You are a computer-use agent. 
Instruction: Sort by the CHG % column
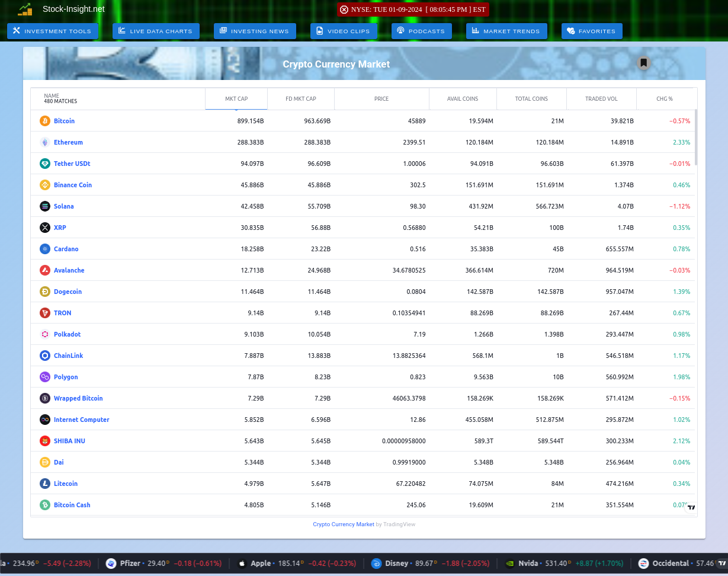pyautogui.click(x=665, y=99)
